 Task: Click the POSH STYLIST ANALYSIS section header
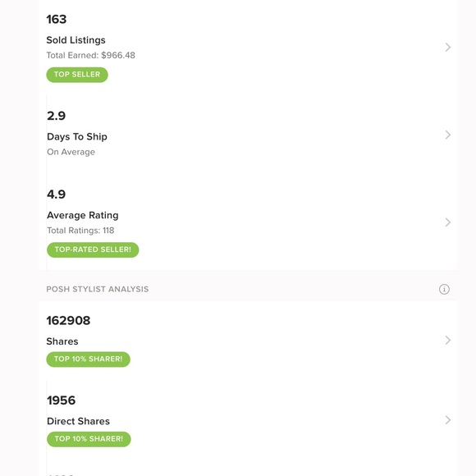(x=98, y=289)
